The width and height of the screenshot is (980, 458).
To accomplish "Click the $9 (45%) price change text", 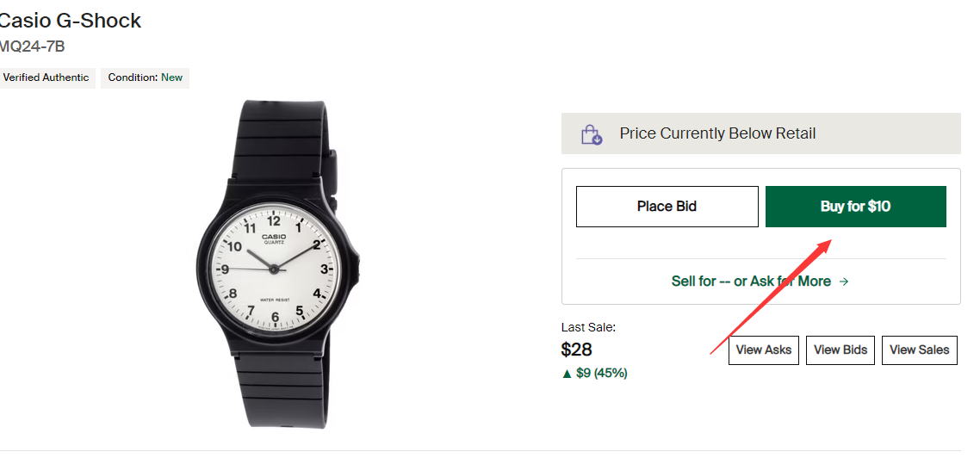I will point(602,374).
